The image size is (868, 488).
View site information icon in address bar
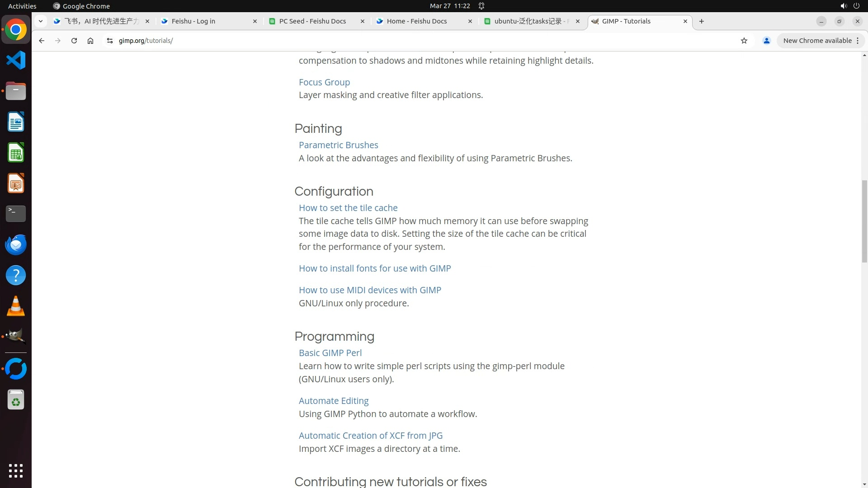(x=109, y=41)
